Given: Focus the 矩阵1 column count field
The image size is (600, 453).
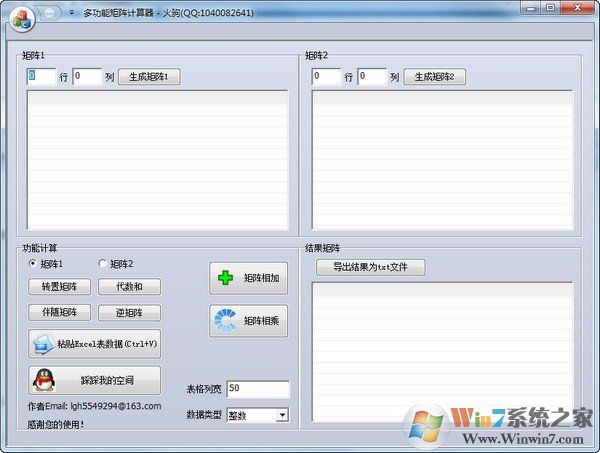Looking at the screenshot, I should [x=87, y=76].
